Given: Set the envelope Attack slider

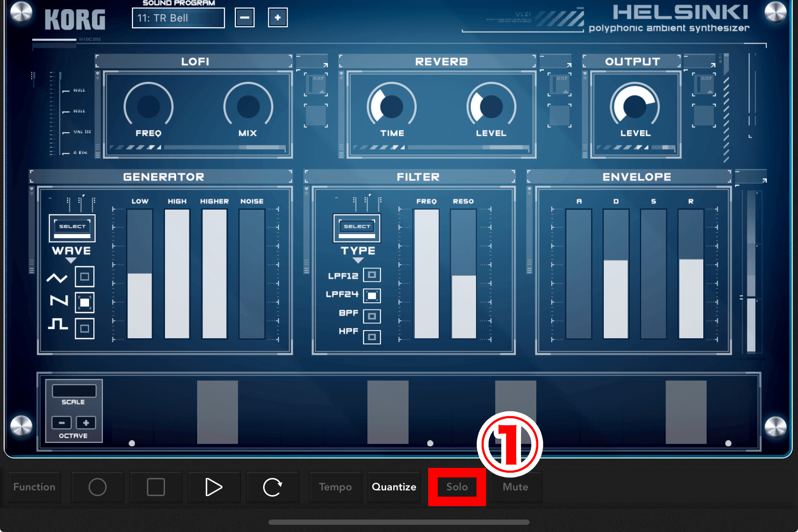Looking at the screenshot, I should tap(579, 274).
